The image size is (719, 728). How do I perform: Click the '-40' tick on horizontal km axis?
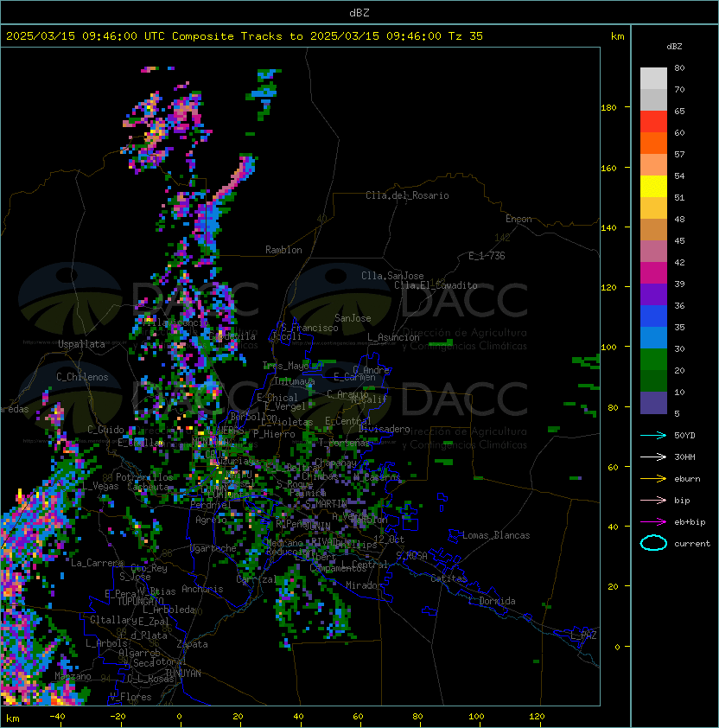(57, 717)
